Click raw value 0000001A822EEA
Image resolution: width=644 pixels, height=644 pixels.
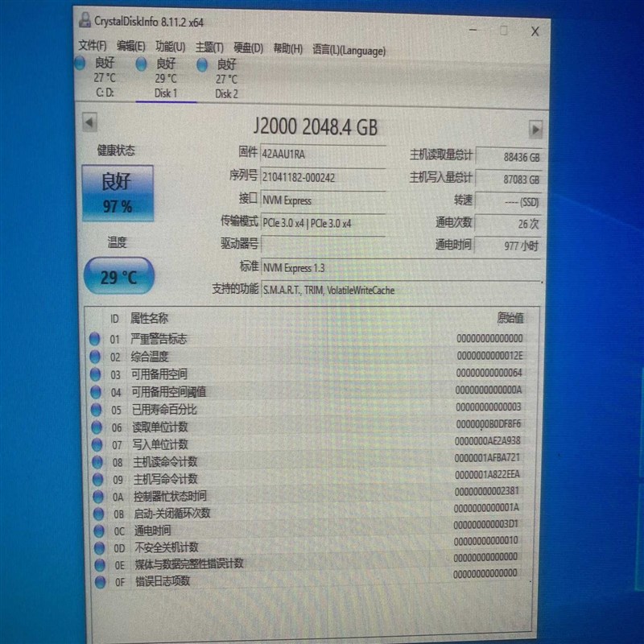(487, 474)
